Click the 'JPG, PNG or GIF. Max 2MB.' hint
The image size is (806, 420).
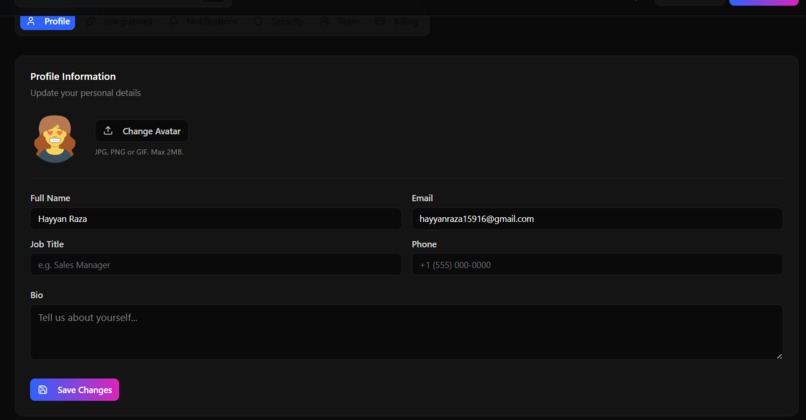(x=139, y=152)
